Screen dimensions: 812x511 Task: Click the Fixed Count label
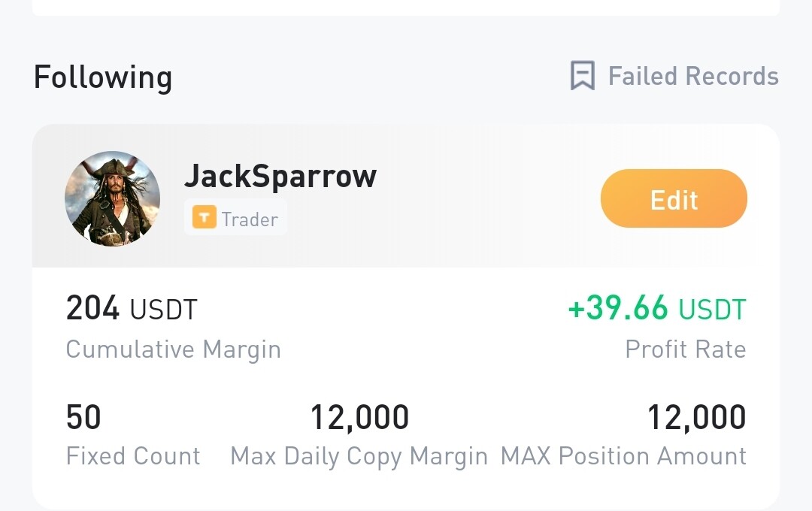(x=133, y=456)
